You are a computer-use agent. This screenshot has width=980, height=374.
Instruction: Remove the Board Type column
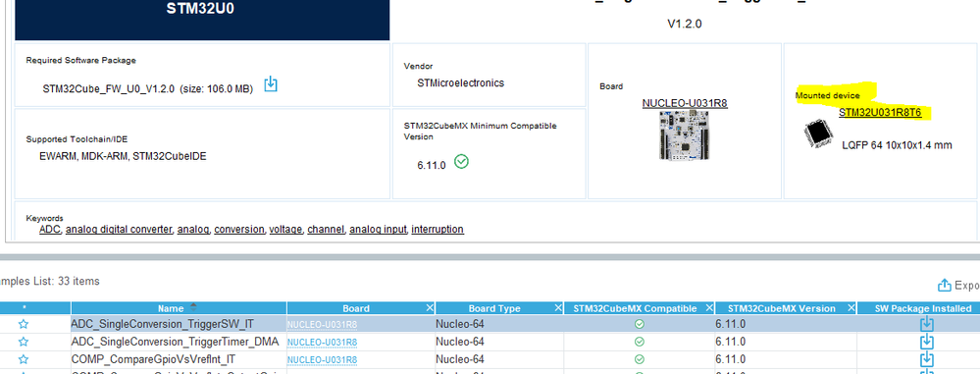[x=558, y=308]
